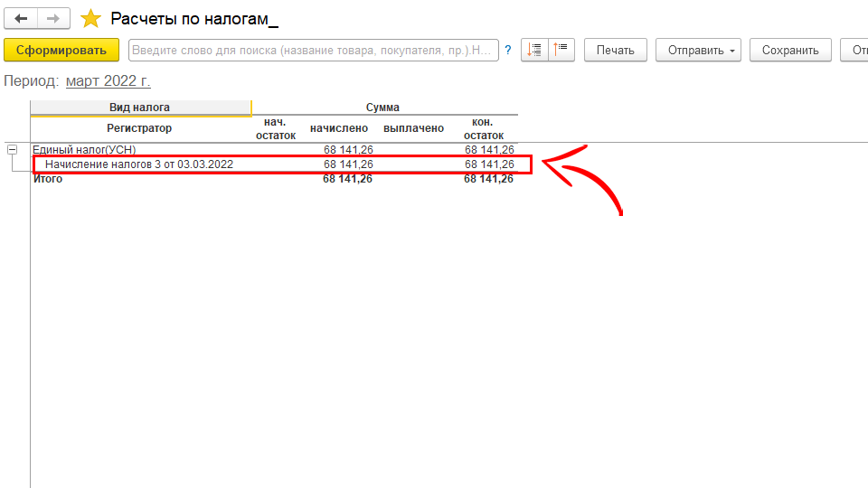Select начислено amount in Начисление налогов row
The image size is (868, 488).
pos(348,164)
